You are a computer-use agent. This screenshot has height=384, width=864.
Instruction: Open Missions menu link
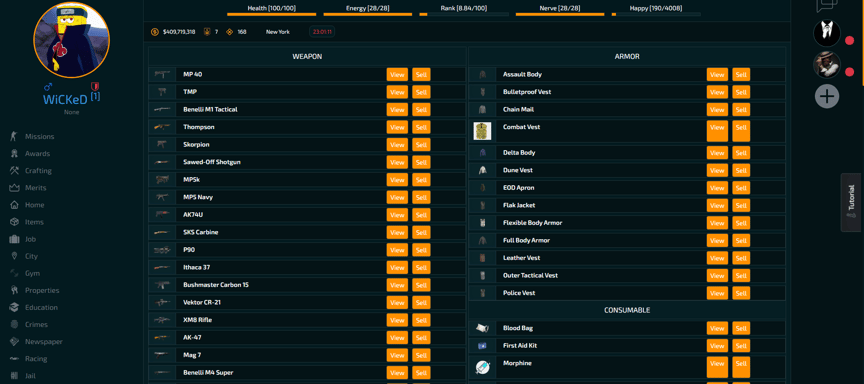[40, 137]
